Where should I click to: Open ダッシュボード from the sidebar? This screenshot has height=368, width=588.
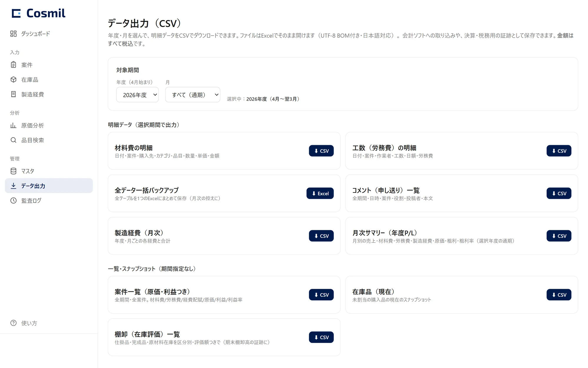tap(49, 34)
